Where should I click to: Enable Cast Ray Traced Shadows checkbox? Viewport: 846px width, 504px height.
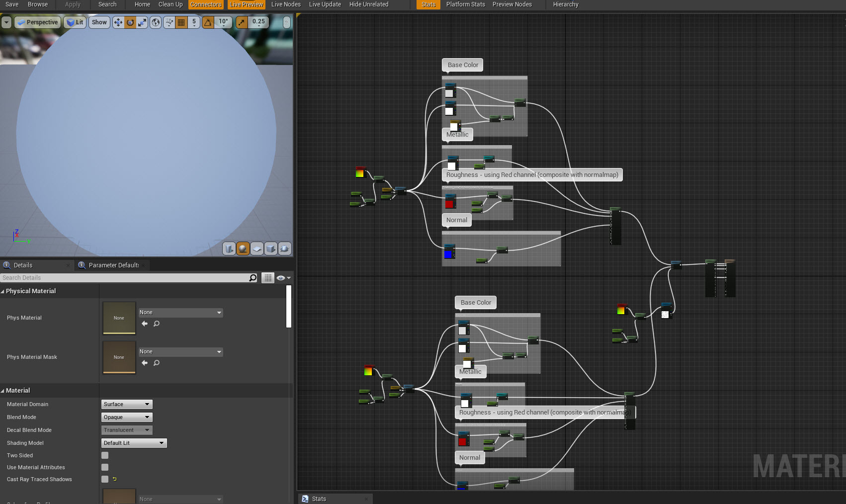[105, 479]
